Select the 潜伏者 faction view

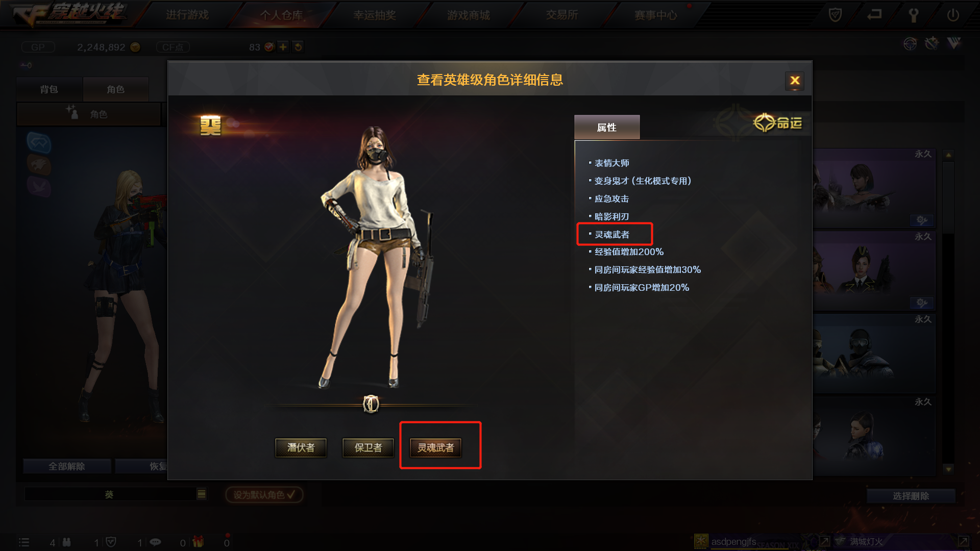301,447
